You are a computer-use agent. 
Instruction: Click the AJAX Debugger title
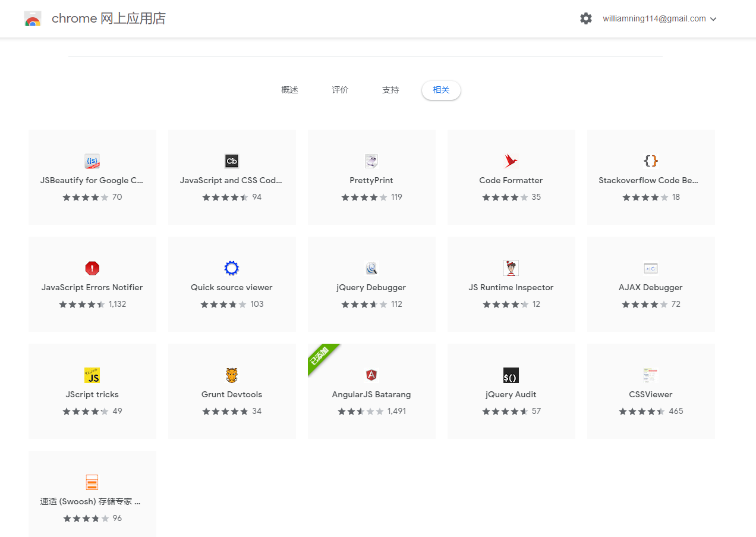(651, 287)
